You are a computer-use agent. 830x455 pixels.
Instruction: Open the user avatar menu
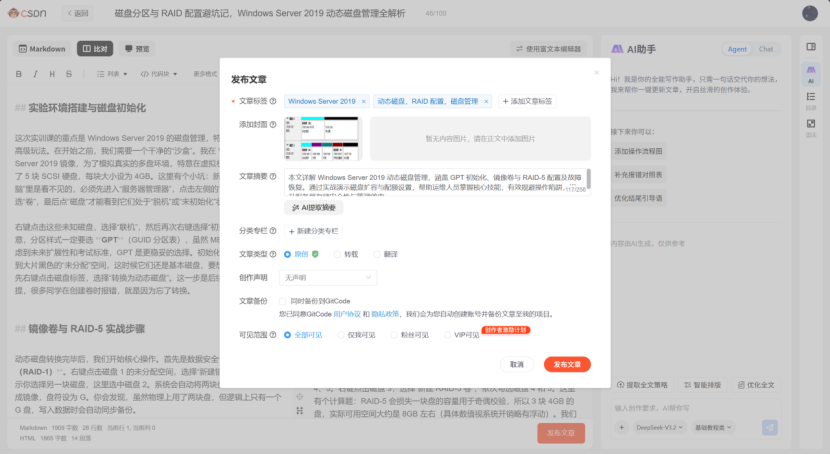[x=810, y=13]
